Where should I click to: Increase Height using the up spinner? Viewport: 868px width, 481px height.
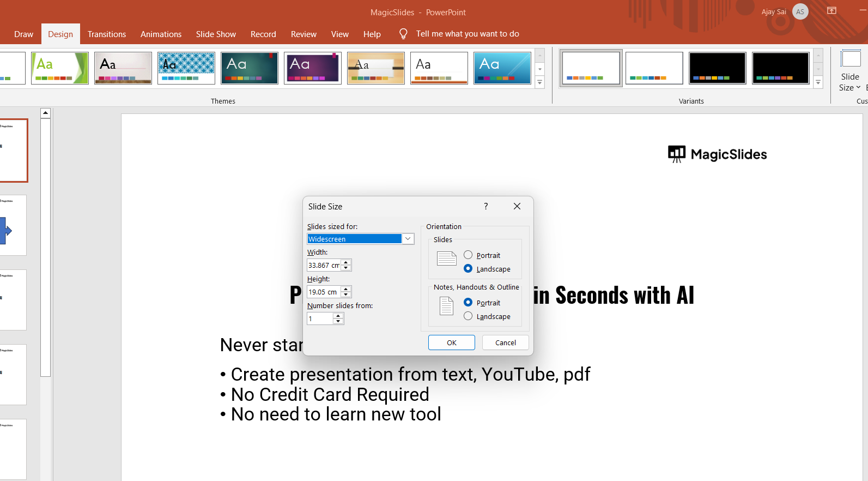346,289
